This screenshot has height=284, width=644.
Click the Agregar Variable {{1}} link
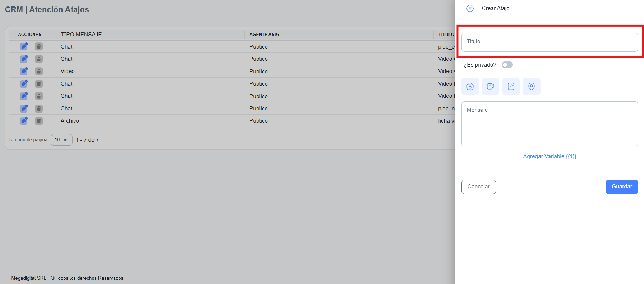[549, 156]
